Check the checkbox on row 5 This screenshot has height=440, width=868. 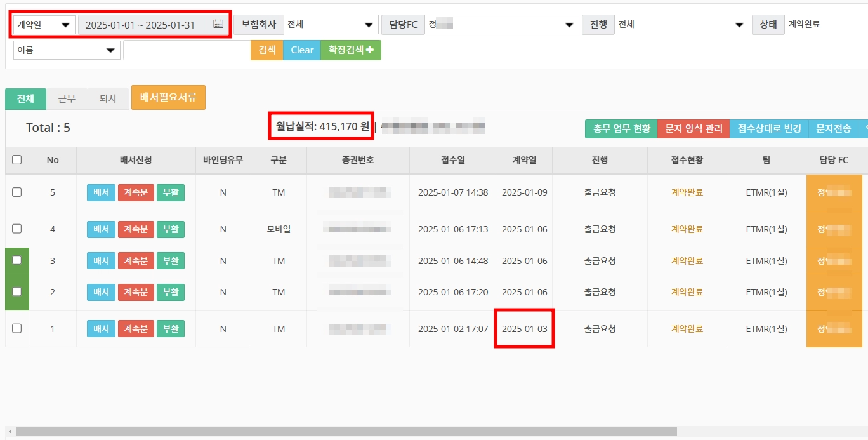click(16, 192)
